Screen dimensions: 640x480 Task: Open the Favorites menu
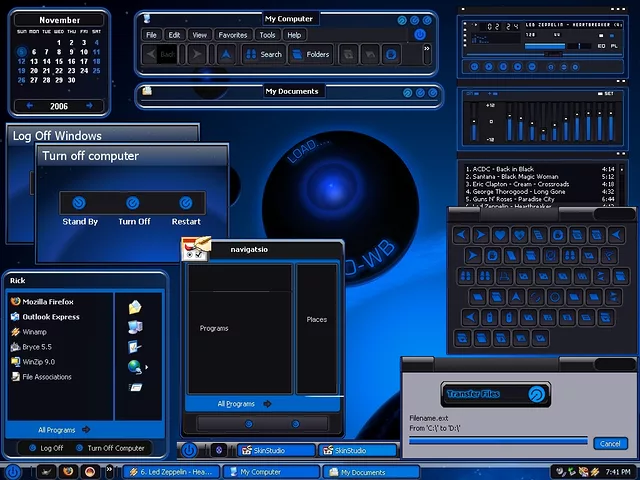coord(232,35)
